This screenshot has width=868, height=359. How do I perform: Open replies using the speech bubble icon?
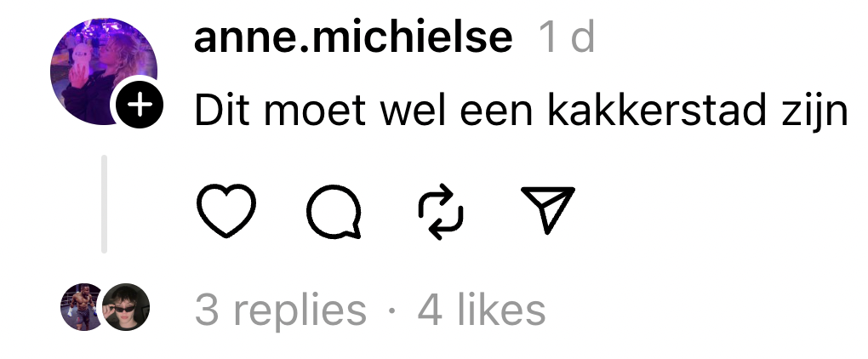click(334, 212)
